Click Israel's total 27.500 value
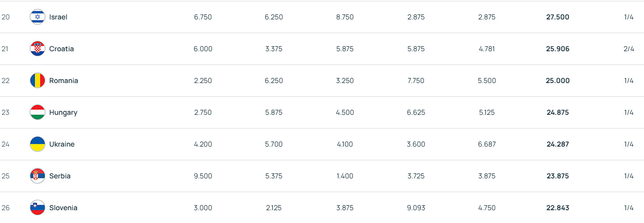This screenshot has width=644, height=223. point(557,17)
